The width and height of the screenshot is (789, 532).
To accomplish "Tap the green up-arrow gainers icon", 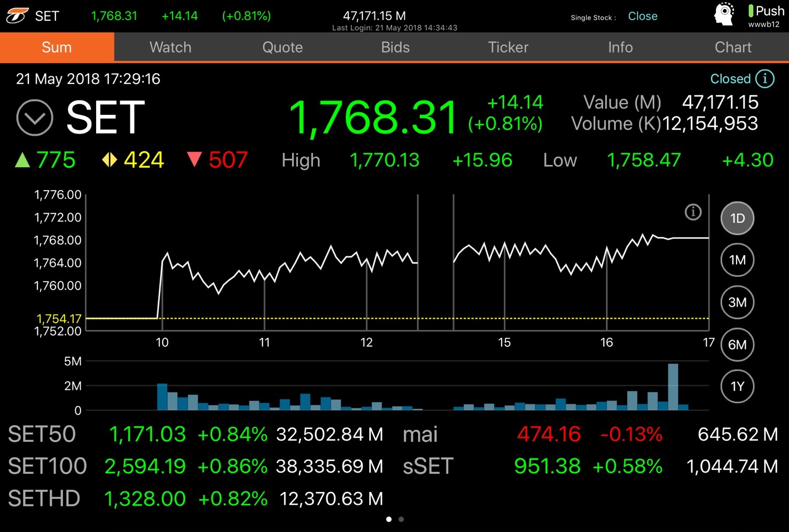I will coord(22,160).
